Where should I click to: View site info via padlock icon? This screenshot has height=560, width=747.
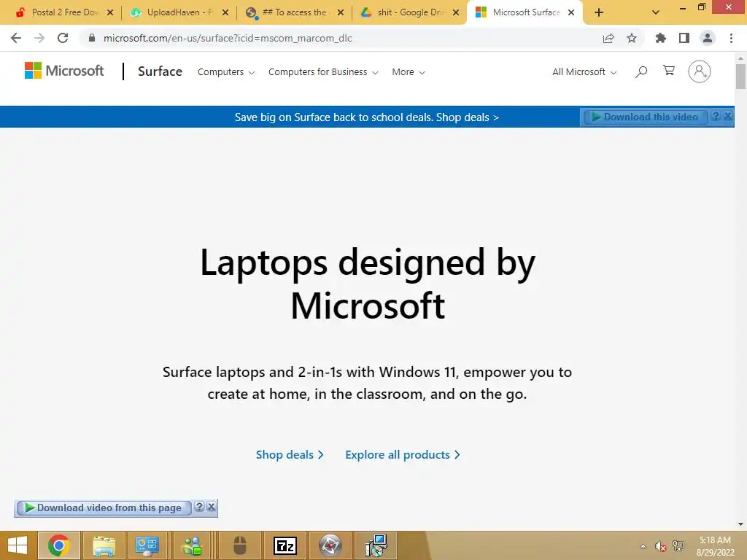point(92,38)
